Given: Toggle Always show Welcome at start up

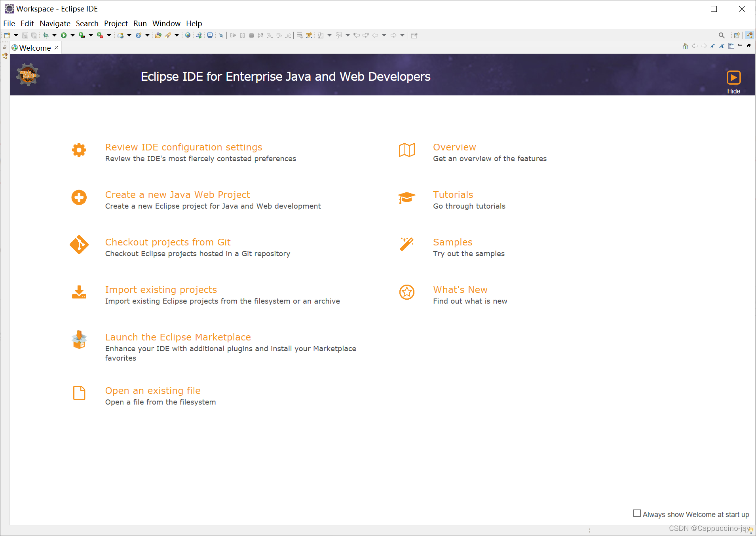Looking at the screenshot, I should 637,513.
